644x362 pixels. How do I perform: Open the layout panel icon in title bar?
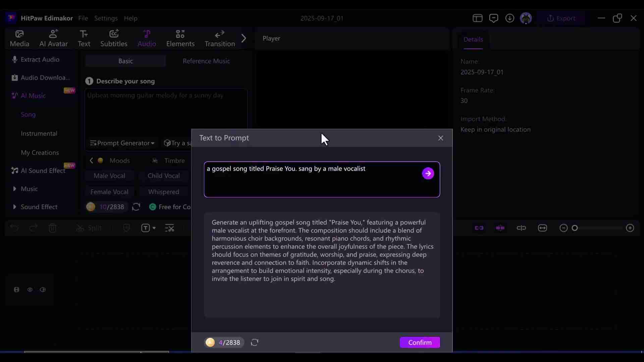pyautogui.click(x=477, y=18)
